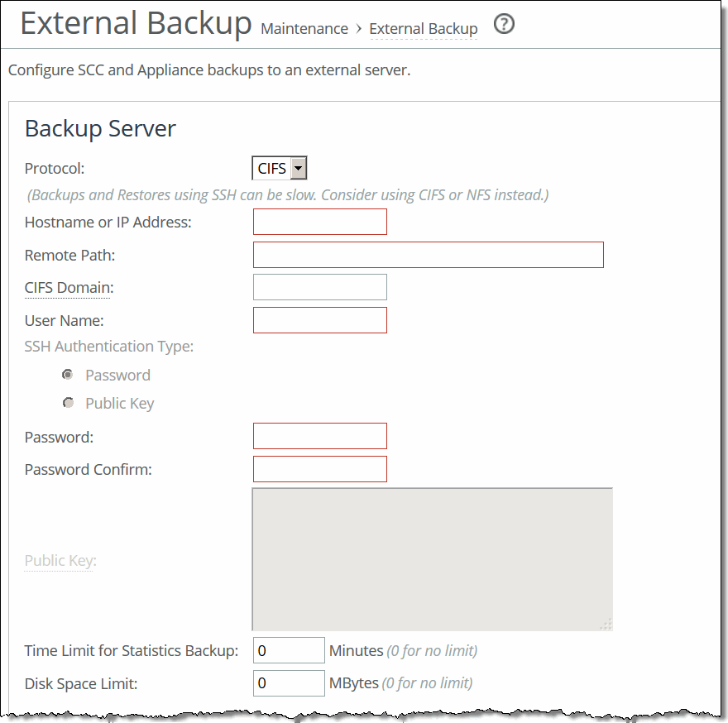
Task: Click the underlined CIFS Domain label
Action: (x=66, y=286)
